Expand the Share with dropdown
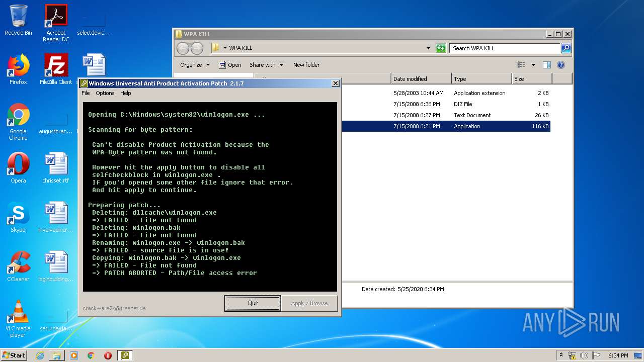The height and width of the screenshot is (362, 644). pos(266,65)
